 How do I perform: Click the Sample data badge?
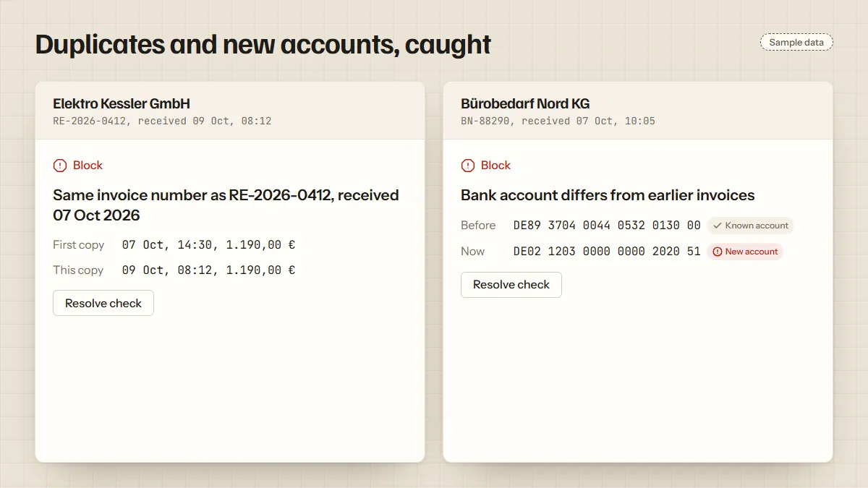pos(796,43)
